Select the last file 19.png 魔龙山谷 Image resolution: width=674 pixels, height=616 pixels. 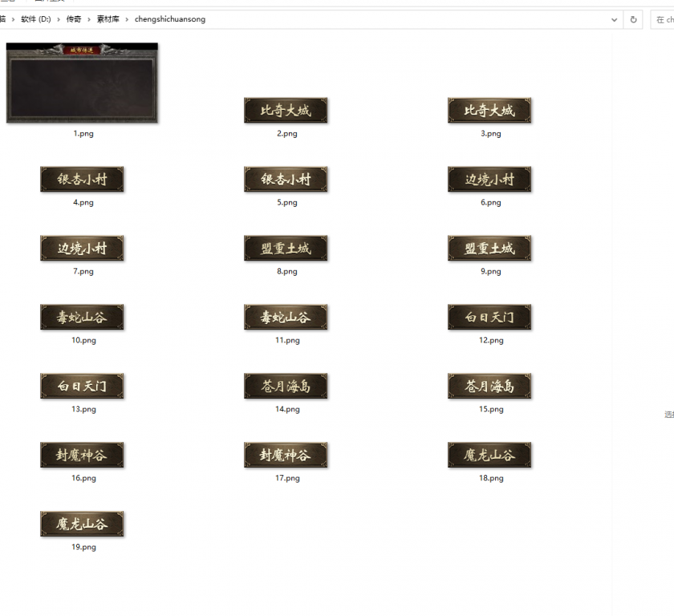point(82,524)
